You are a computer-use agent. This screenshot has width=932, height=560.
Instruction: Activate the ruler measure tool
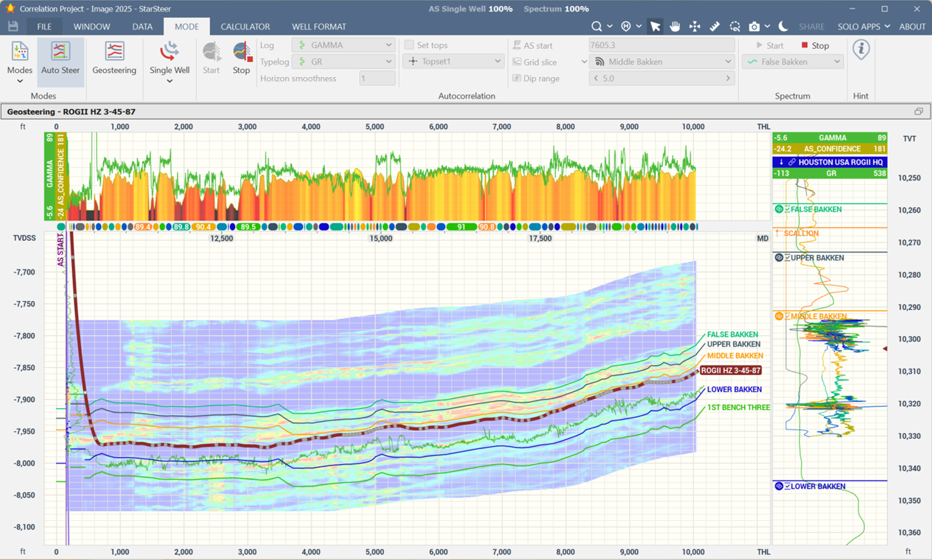(714, 27)
